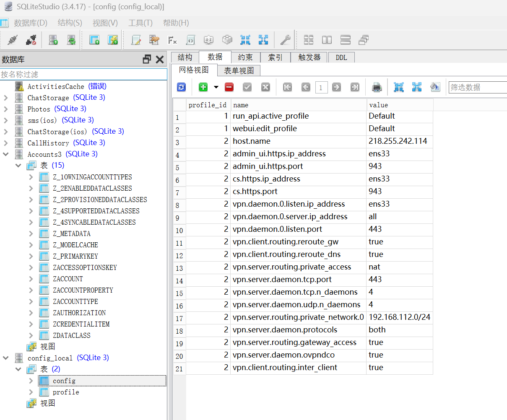Go to the next data page arrow
The image size is (507, 420).
336,87
